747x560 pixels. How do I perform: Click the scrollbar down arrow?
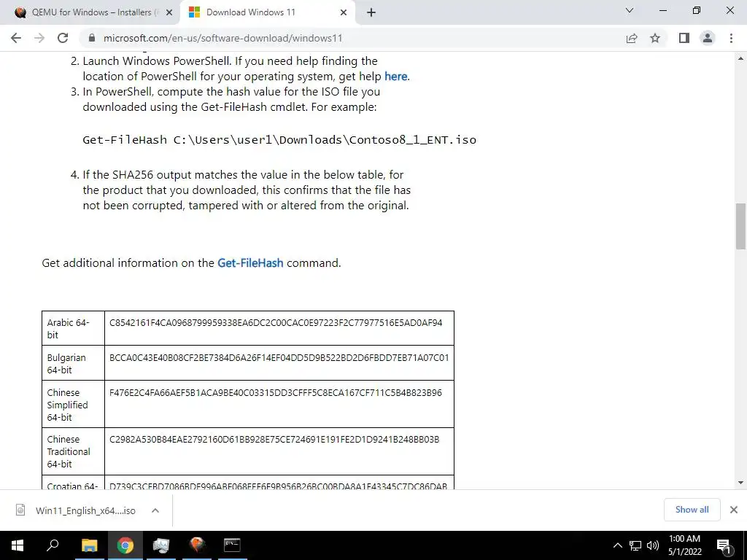tap(740, 483)
